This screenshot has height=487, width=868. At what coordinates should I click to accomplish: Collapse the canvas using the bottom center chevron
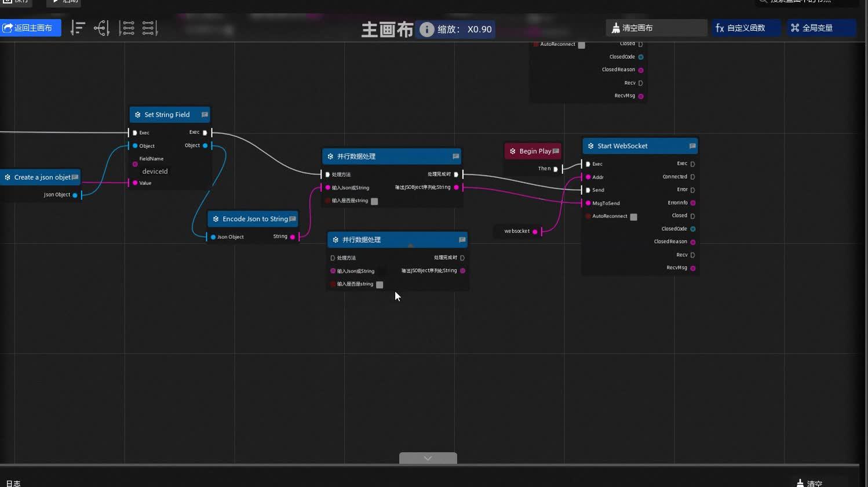(428, 458)
